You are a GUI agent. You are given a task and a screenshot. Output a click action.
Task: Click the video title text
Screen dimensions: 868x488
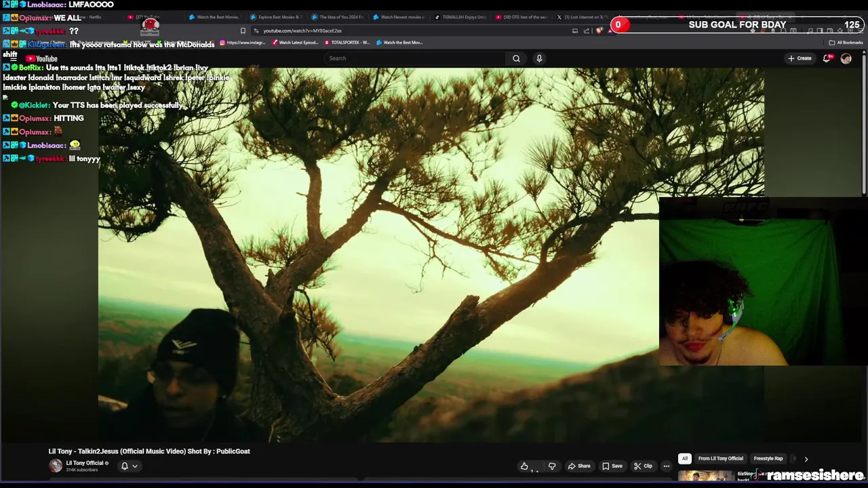(x=149, y=451)
